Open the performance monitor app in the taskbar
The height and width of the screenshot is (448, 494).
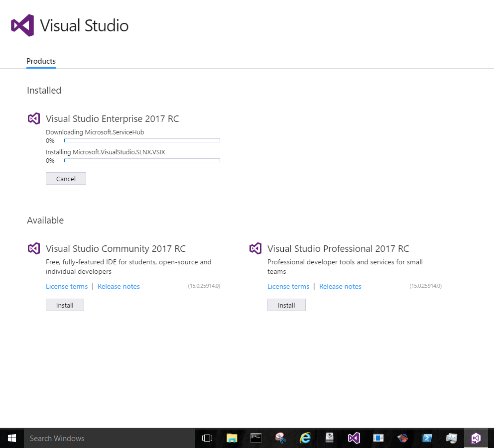pyautogui.click(x=452, y=438)
